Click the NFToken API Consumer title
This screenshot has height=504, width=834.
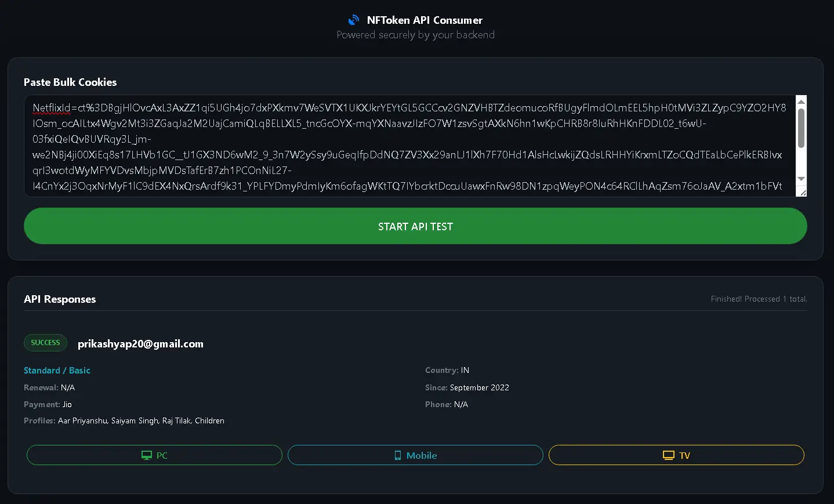425,20
